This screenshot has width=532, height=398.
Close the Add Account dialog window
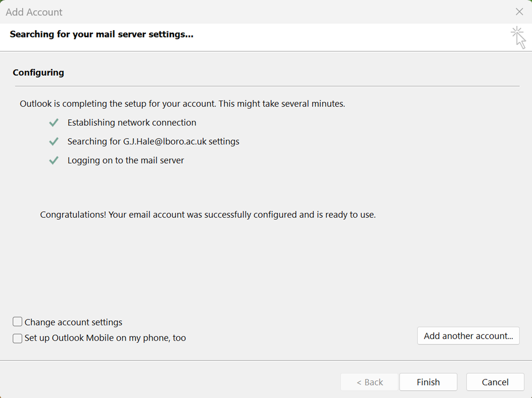(x=519, y=12)
